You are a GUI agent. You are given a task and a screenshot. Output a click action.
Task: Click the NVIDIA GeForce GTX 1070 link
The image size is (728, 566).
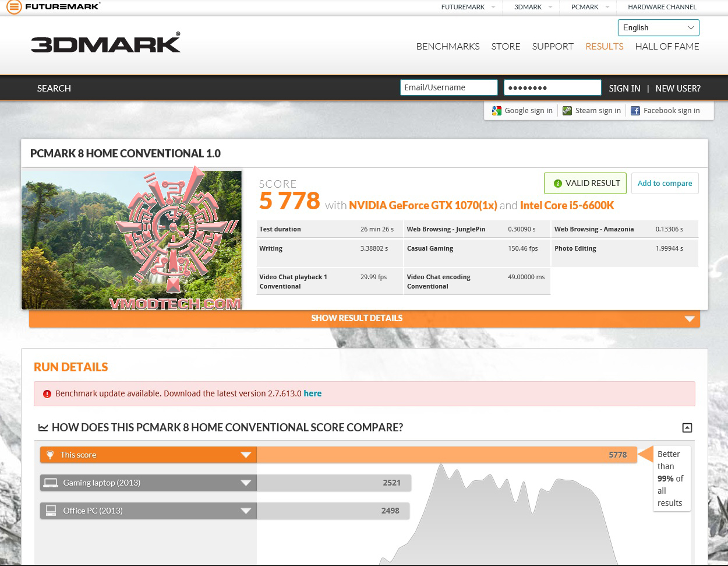point(423,206)
